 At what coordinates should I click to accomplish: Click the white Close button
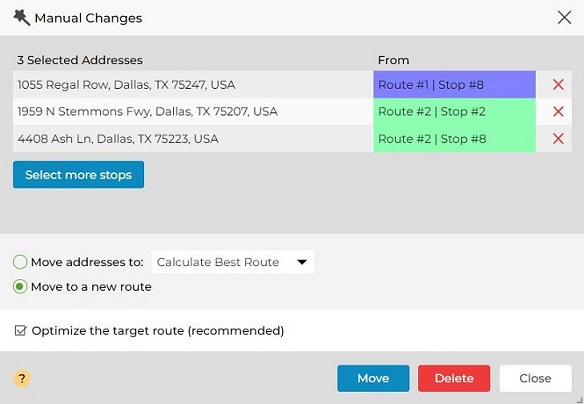(x=535, y=378)
